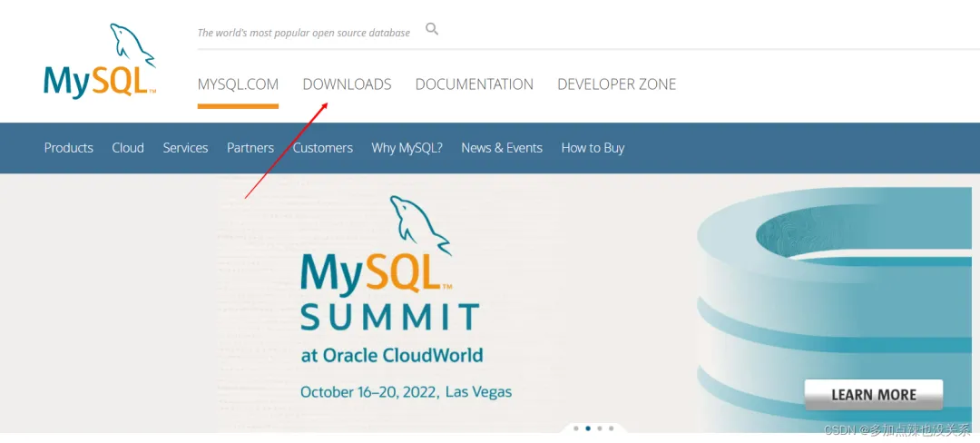Click the magnifier search icon

pos(432,29)
